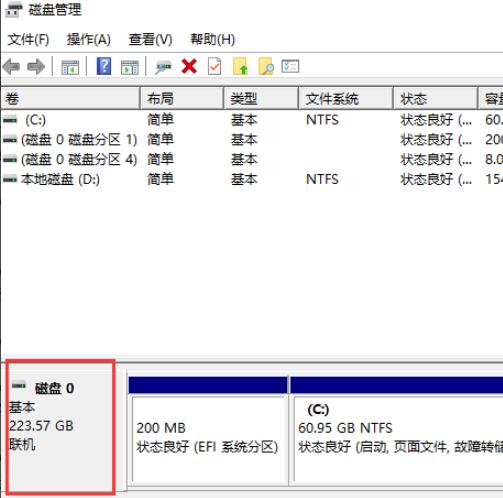
Task: Open the 操作(A) menu
Action: coord(89,40)
